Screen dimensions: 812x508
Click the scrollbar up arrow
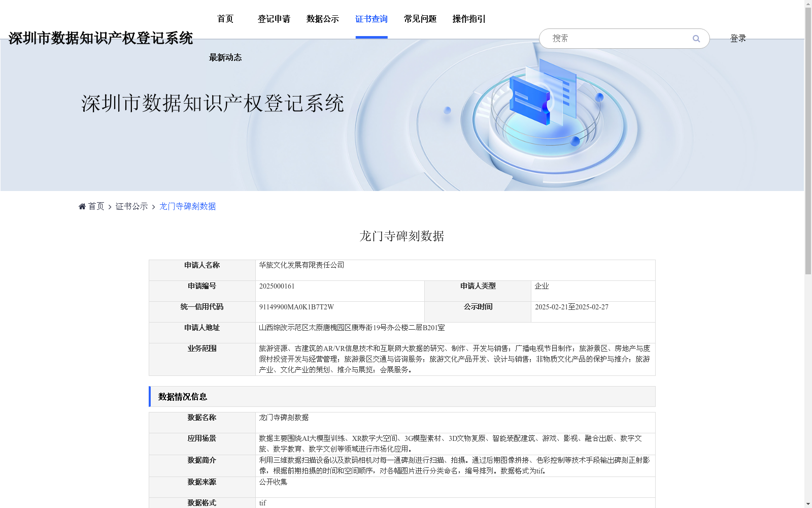coord(808,4)
